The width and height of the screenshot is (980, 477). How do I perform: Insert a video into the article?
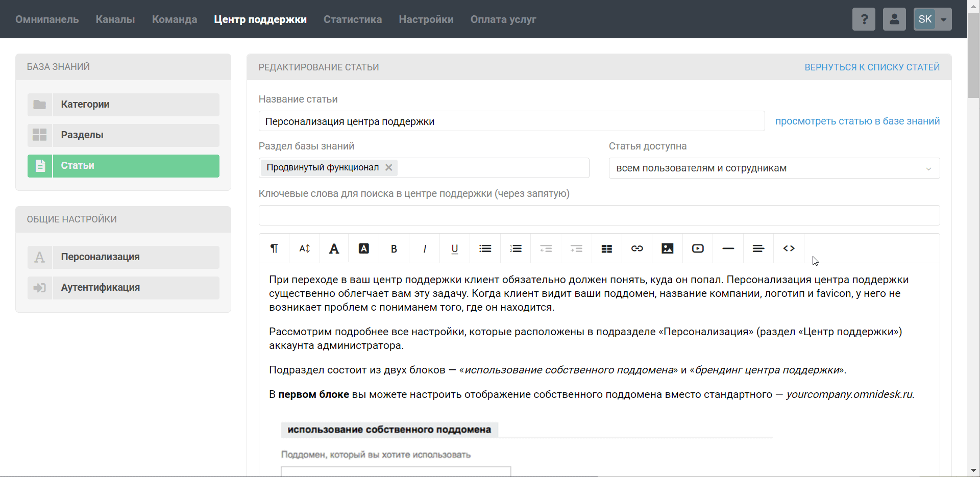coord(698,248)
